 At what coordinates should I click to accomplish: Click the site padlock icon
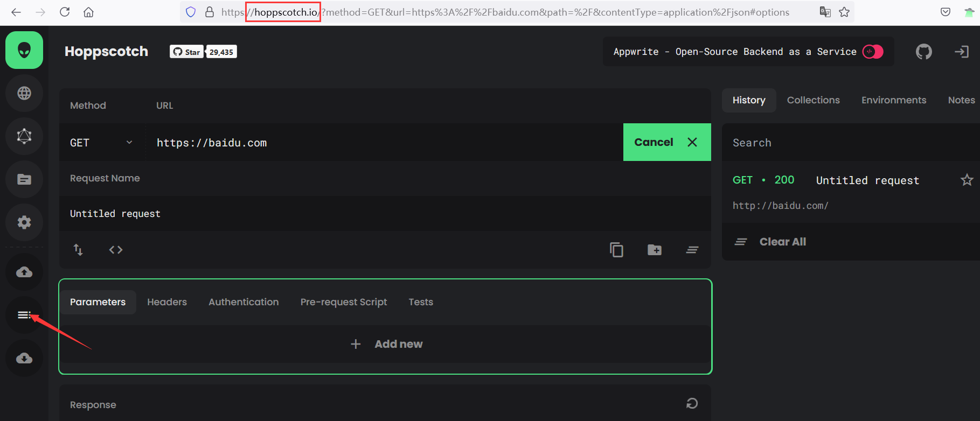click(x=210, y=12)
